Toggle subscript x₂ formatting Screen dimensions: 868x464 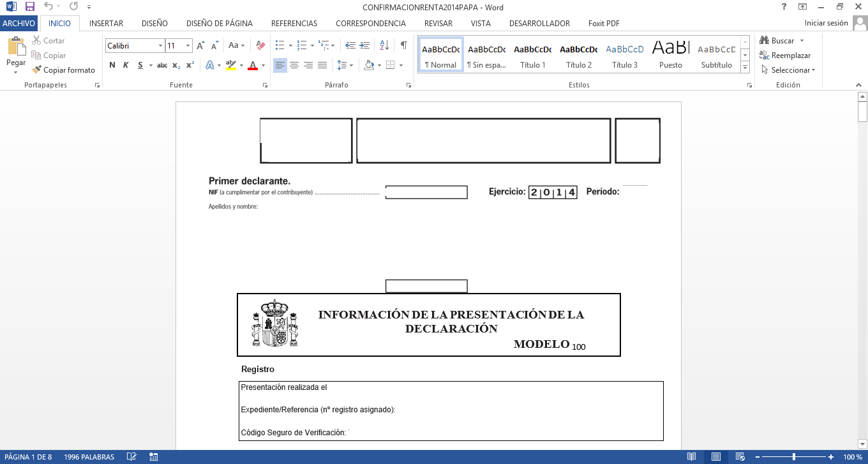(x=176, y=65)
